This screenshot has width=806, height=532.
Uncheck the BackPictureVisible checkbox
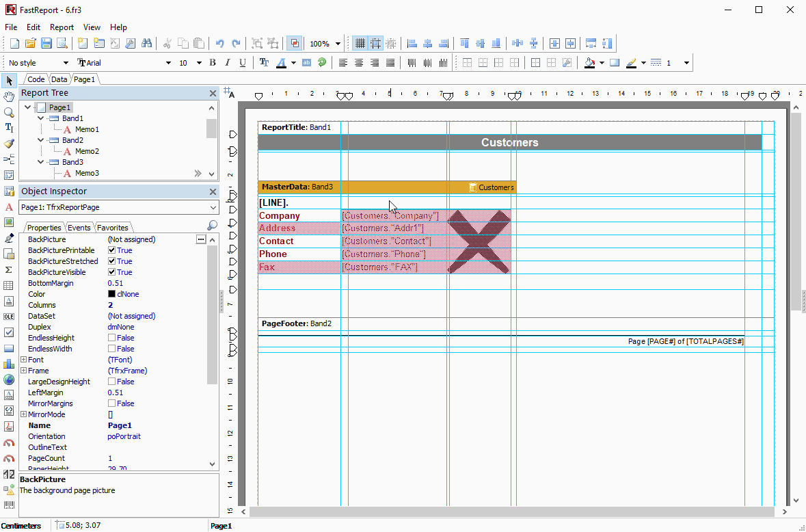111,272
